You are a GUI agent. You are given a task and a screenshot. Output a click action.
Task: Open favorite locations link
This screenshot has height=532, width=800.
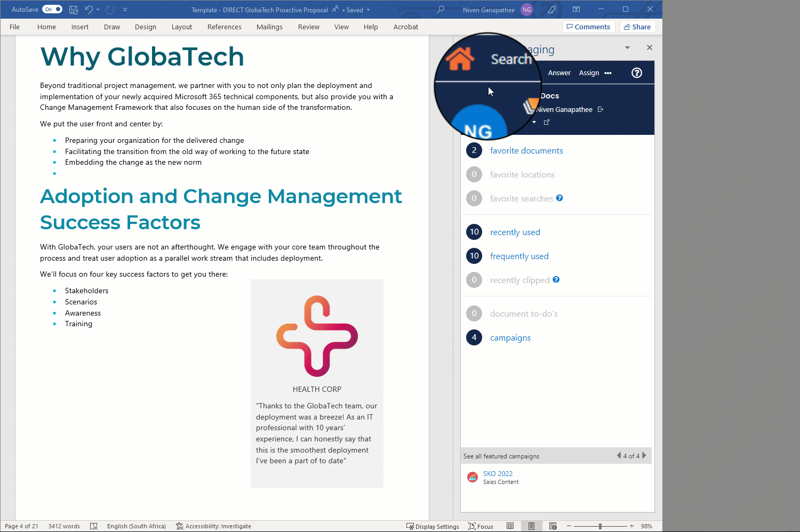(522, 175)
